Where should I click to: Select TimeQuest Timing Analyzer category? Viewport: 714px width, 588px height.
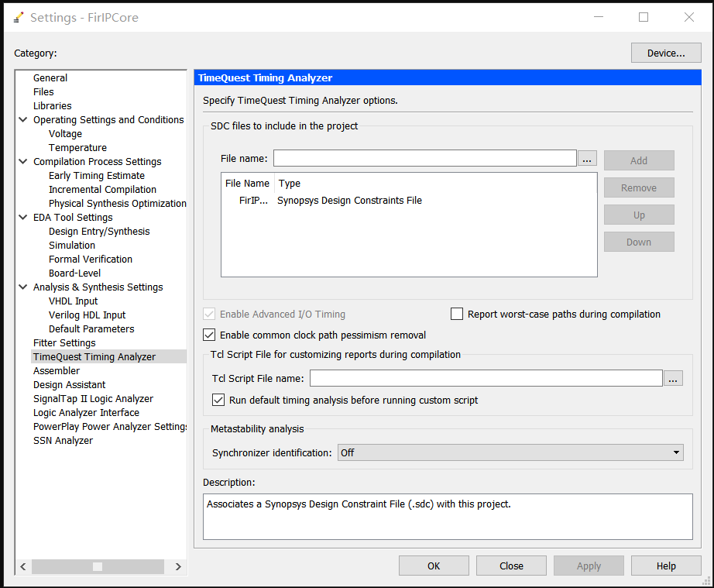click(94, 356)
